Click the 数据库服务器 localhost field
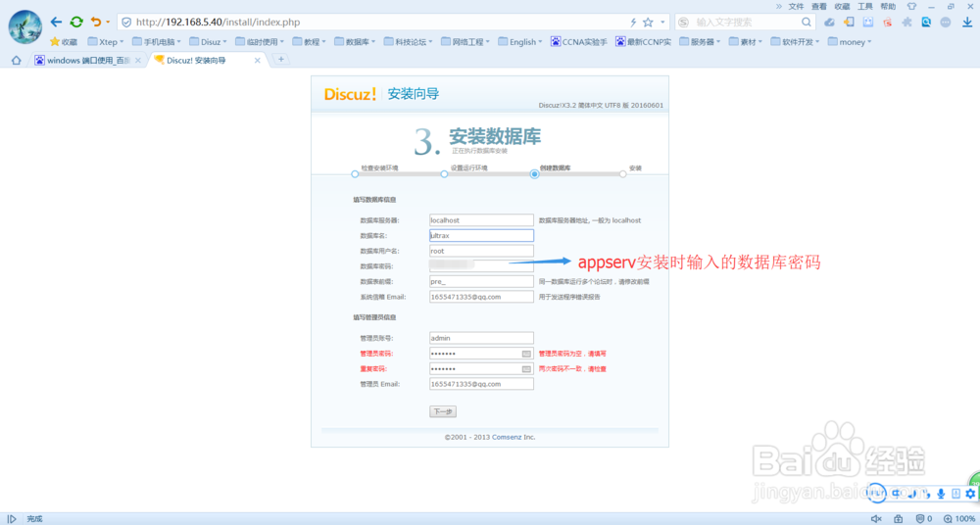The image size is (980, 525). pos(481,220)
